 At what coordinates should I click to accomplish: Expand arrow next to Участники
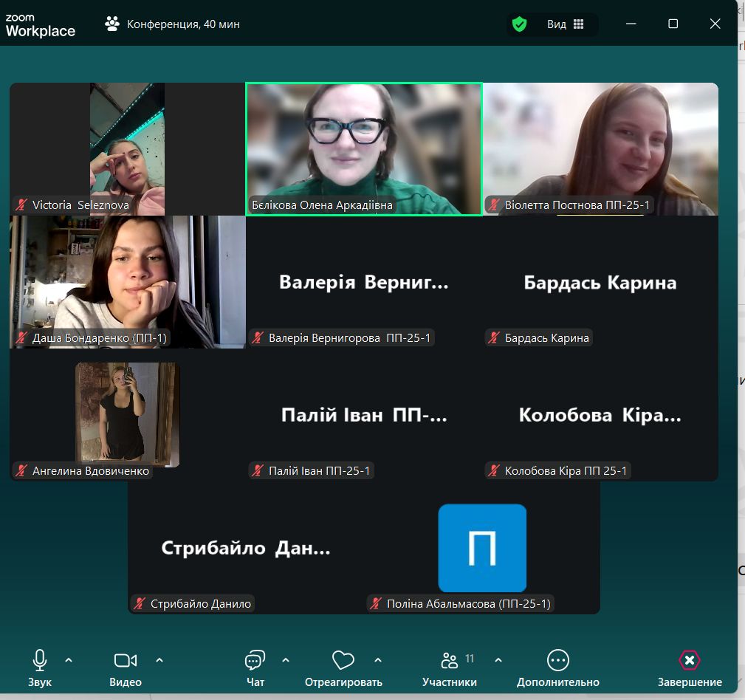[x=498, y=659]
